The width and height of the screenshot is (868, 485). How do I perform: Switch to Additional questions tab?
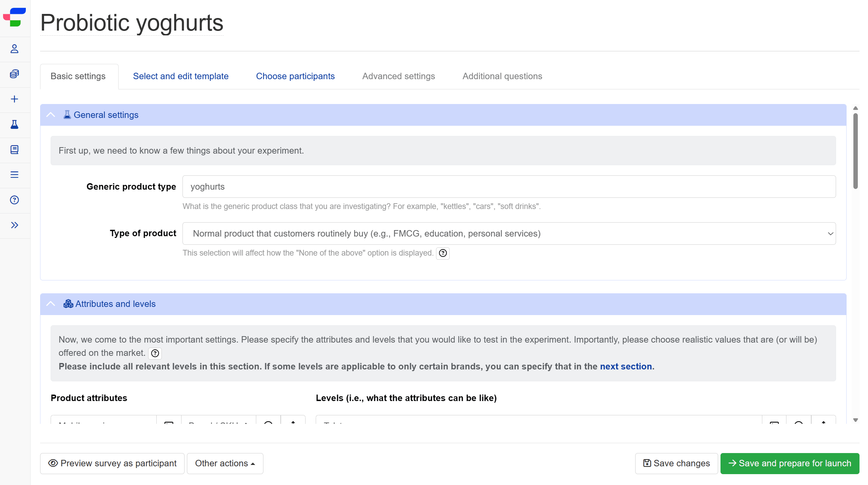[502, 76]
